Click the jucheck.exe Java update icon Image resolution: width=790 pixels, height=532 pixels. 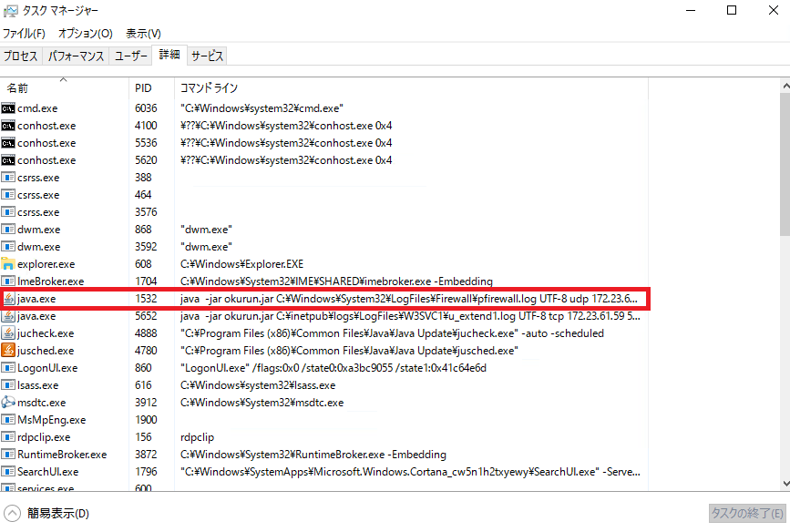(8, 333)
